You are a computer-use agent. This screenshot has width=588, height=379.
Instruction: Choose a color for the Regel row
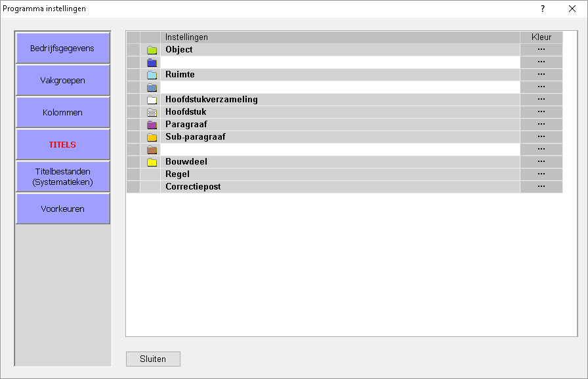tap(541, 174)
